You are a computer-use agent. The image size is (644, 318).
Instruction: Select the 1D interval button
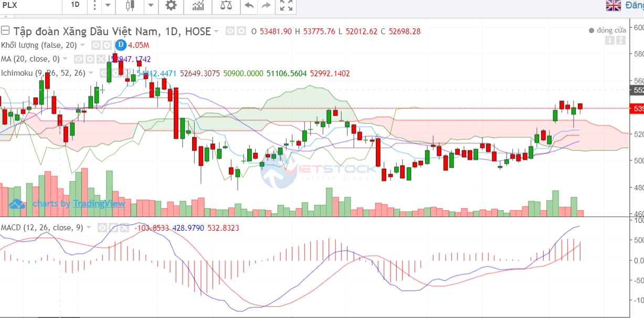click(x=75, y=5)
